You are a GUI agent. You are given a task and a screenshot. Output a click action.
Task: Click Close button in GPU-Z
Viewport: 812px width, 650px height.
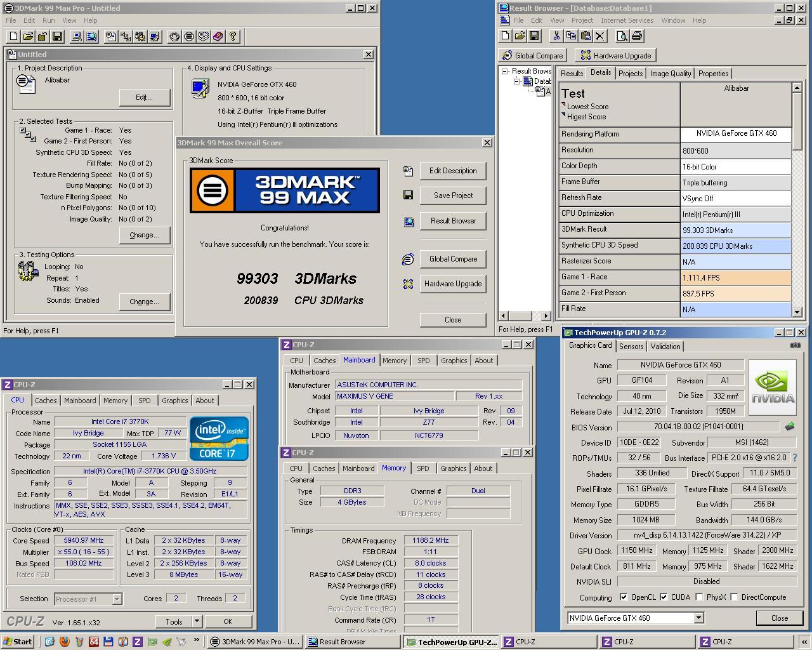tap(780, 618)
